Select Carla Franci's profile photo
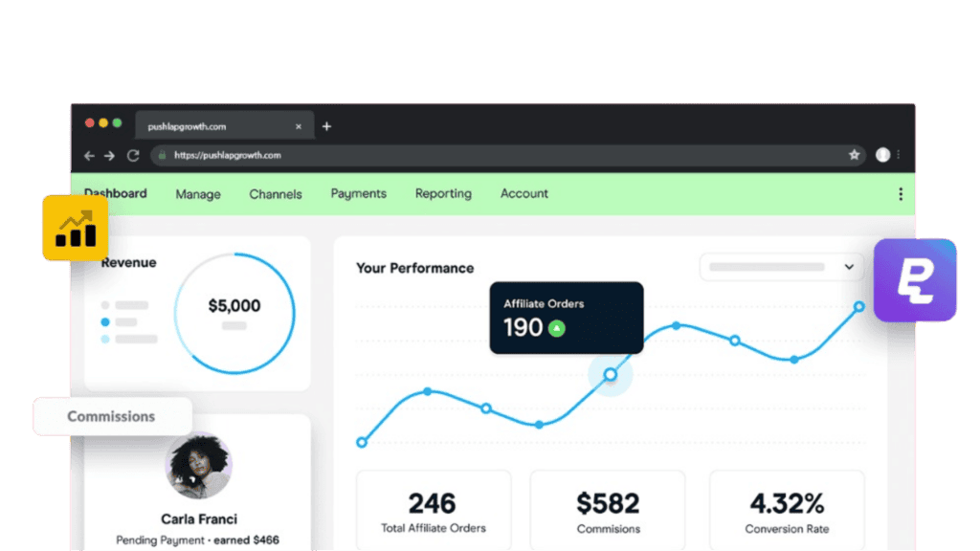Screen dimensions: 980x551 pos(199,467)
